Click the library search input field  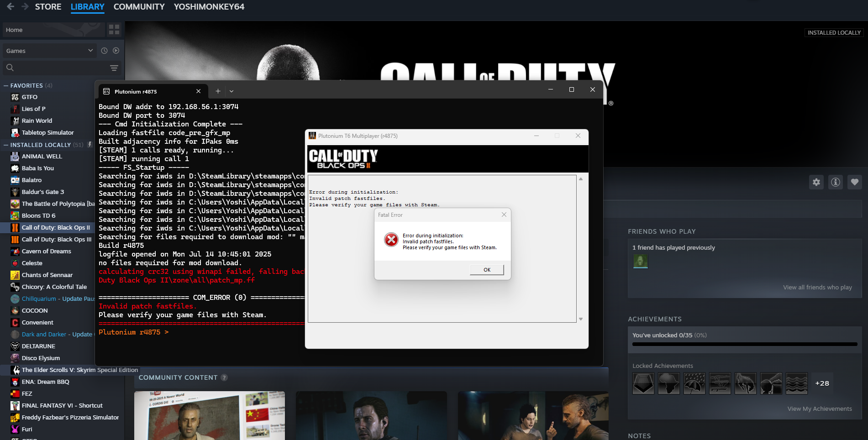pyautogui.click(x=62, y=68)
